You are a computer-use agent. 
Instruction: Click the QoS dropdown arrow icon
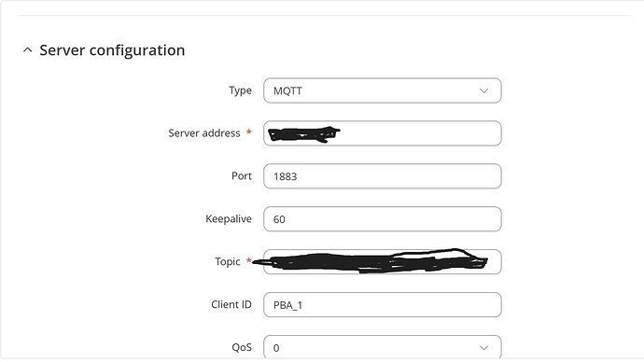(483, 348)
